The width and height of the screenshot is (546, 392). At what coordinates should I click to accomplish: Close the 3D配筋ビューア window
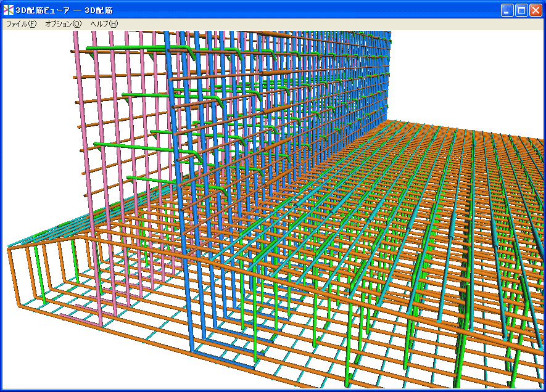[x=536, y=10]
